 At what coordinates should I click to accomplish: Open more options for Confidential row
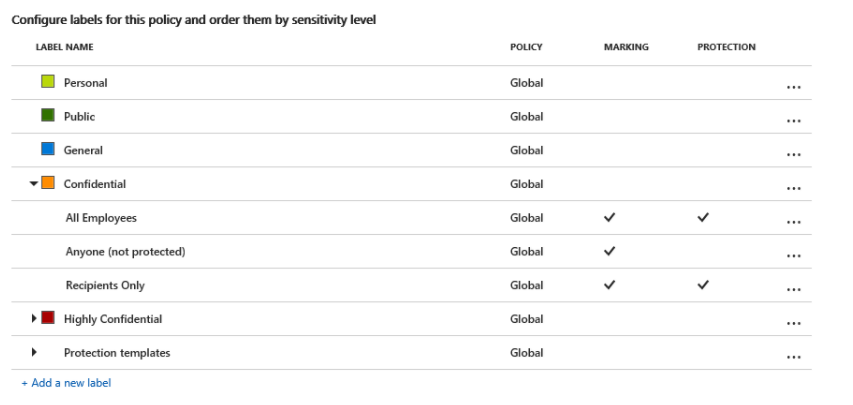click(793, 188)
